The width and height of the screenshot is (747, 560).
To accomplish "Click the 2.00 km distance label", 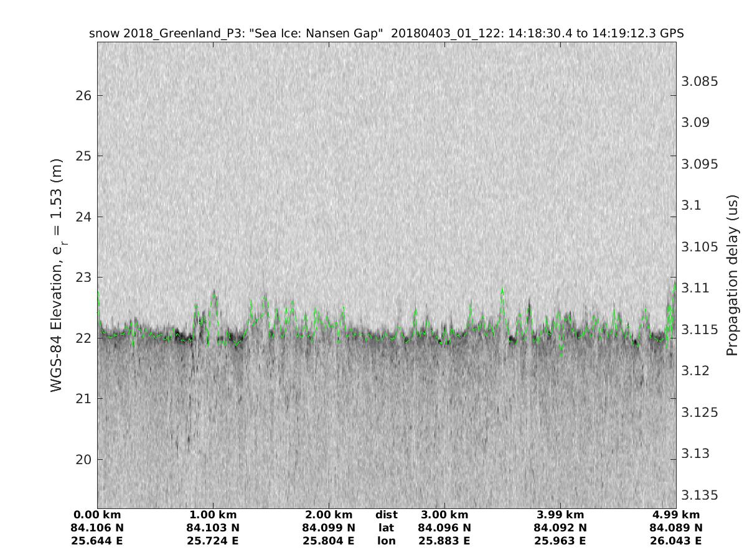I will 329,515.
